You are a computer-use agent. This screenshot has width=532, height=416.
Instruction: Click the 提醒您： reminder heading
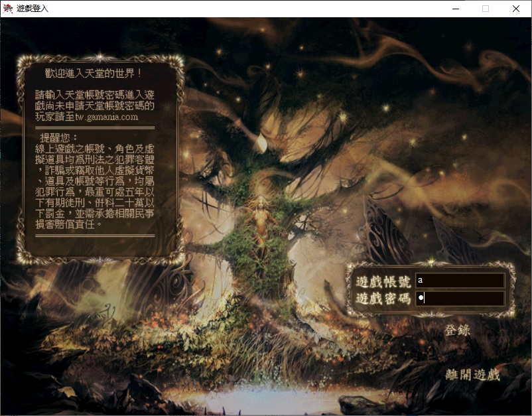click(59, 138)
